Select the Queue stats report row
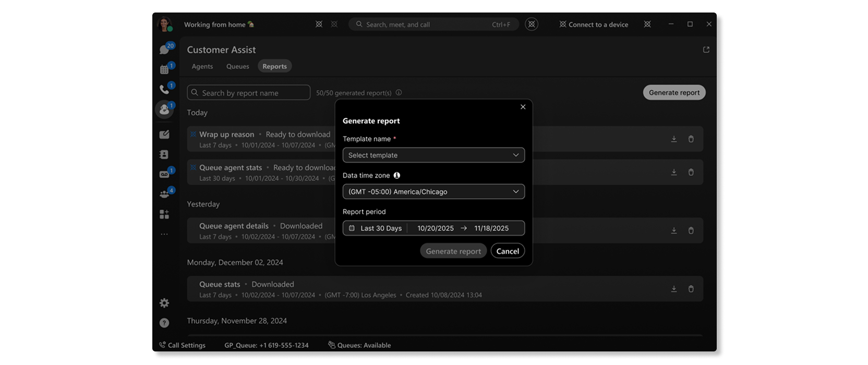The width and height of the screenshot is (868, 365). [445, 289]
